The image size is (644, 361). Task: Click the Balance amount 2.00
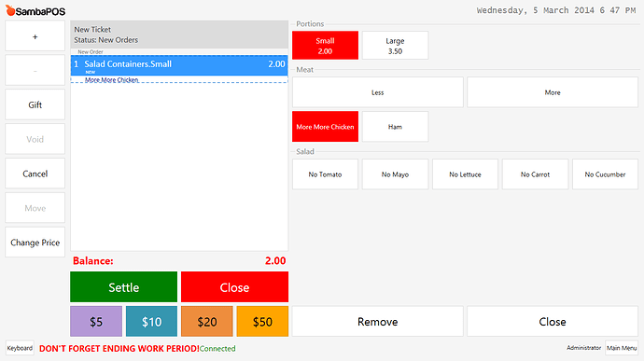pyautogui.click(x=275, y=261)
